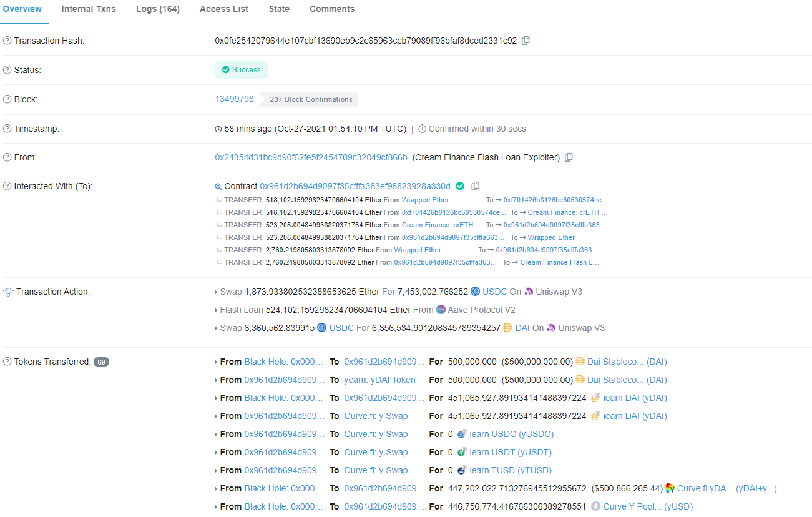Click the help icon beside Tokens Transferred

7,362
